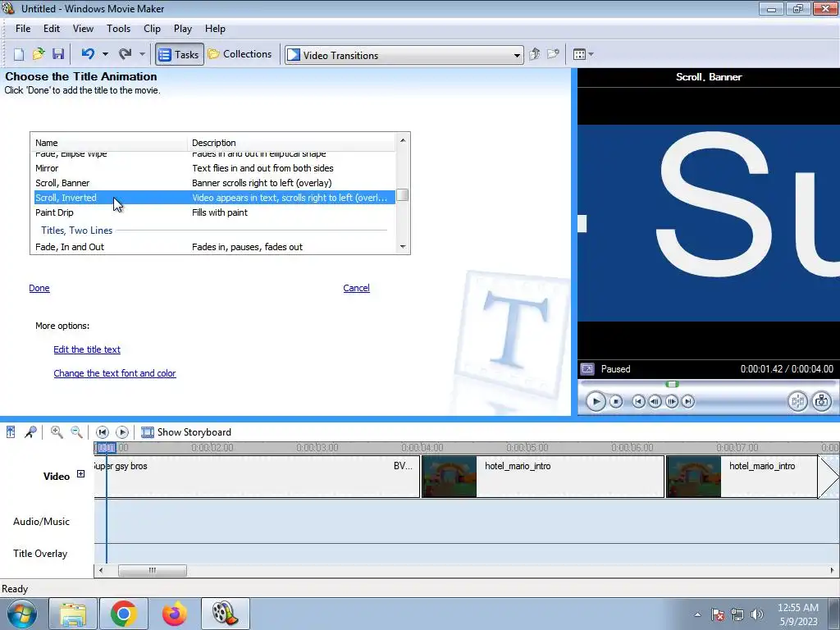840x630 pixels.
Task: Save the project using the floppy icon
Action: point(58,54)
